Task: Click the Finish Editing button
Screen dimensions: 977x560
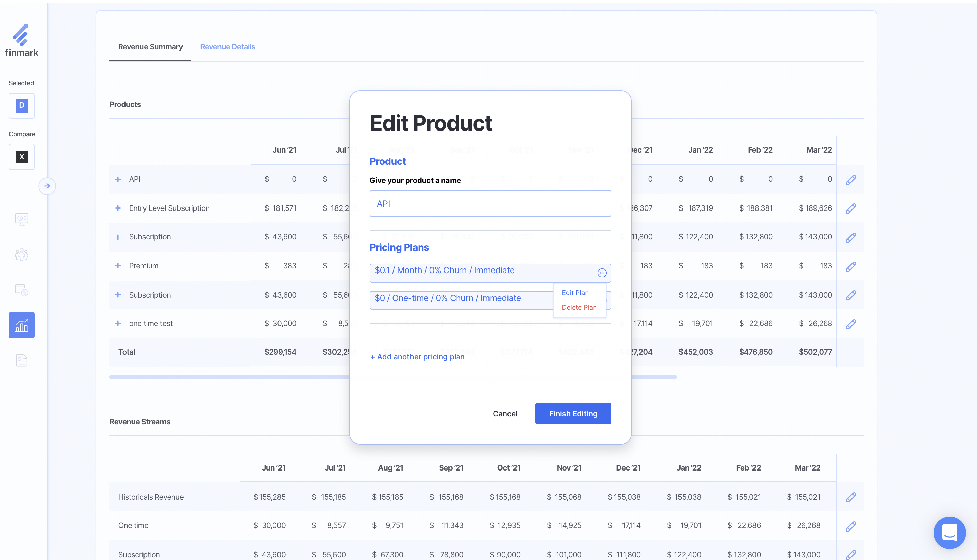Action: (x=573, y=414)
